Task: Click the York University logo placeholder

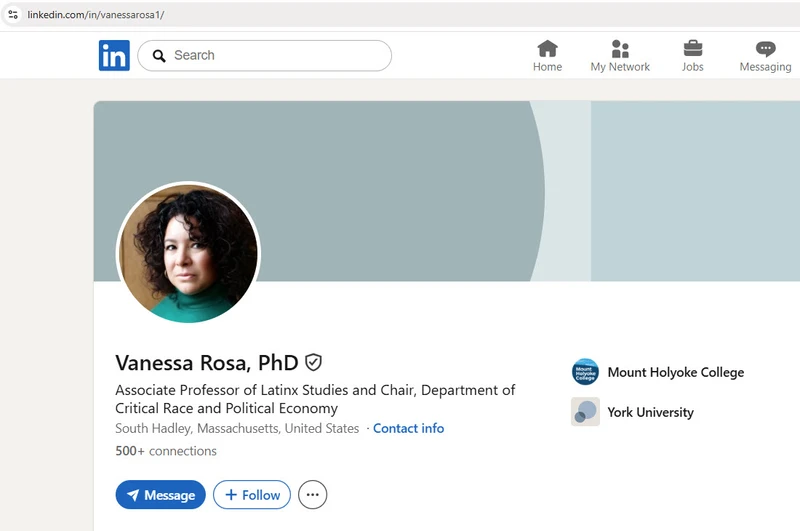Action: coord(585,412)
